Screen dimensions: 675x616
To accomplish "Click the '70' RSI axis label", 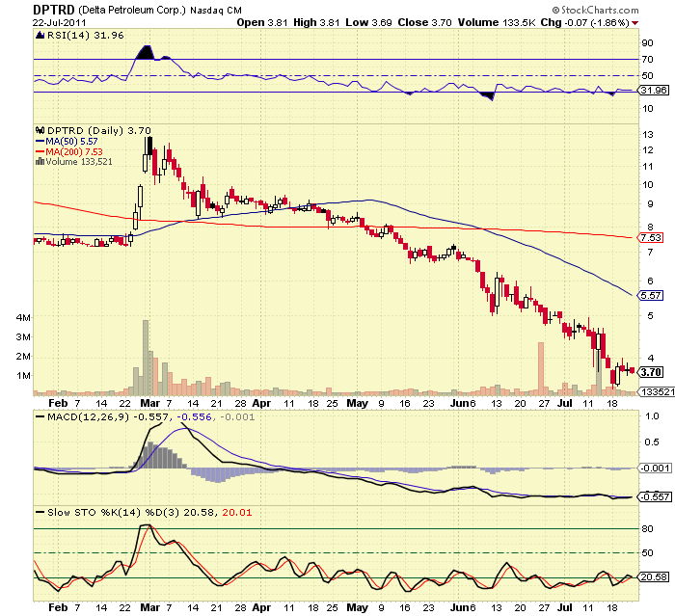I will [647, 60].
